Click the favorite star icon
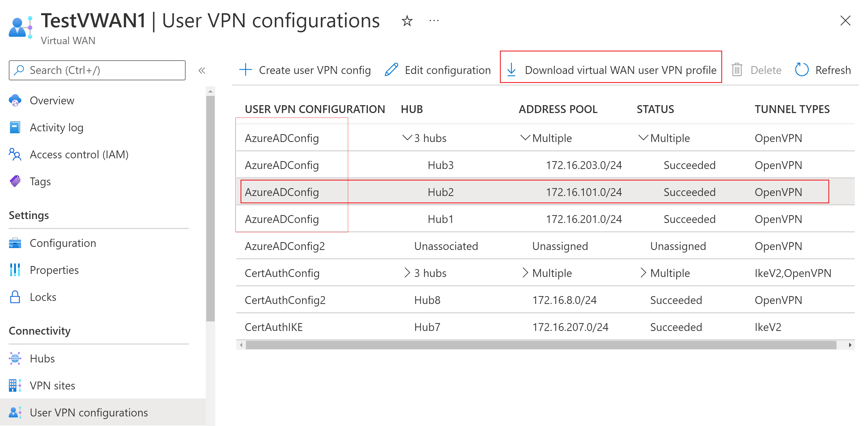Viewport: 868px width, 426px height. [x=407, y=21]
